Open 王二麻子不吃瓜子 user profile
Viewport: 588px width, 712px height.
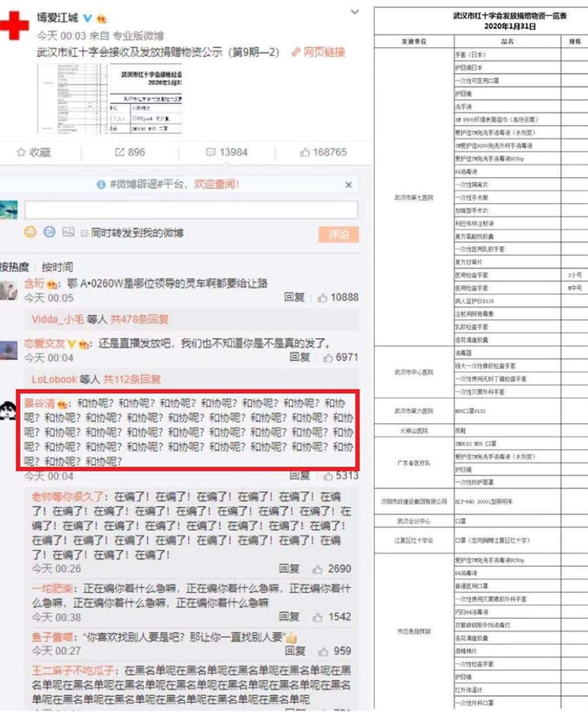[x=73, y=671]
